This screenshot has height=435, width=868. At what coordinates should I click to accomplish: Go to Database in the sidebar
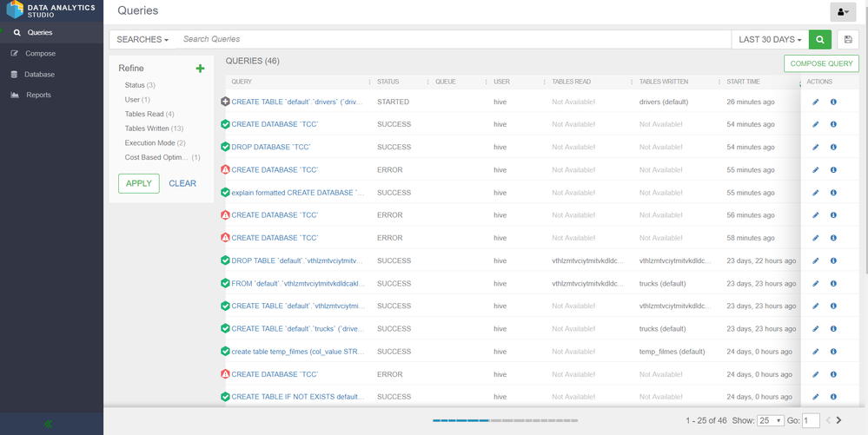(39, 75)
